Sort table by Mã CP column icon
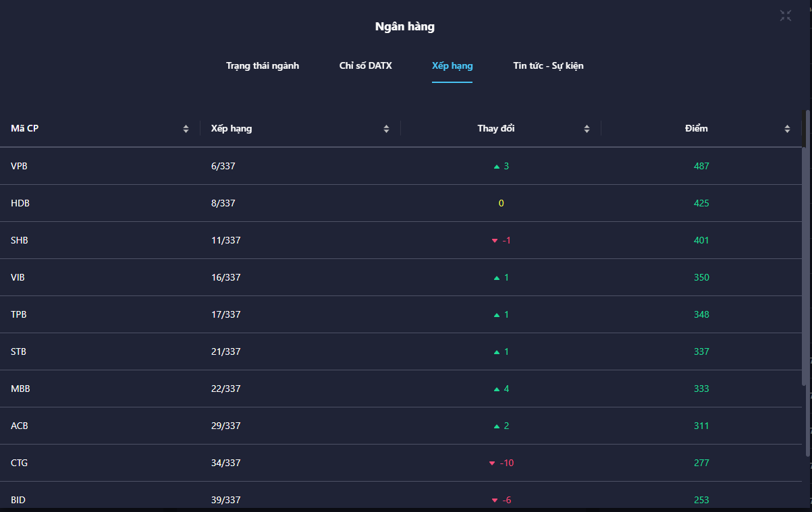 pyautogui.click(x=186, y=129)
